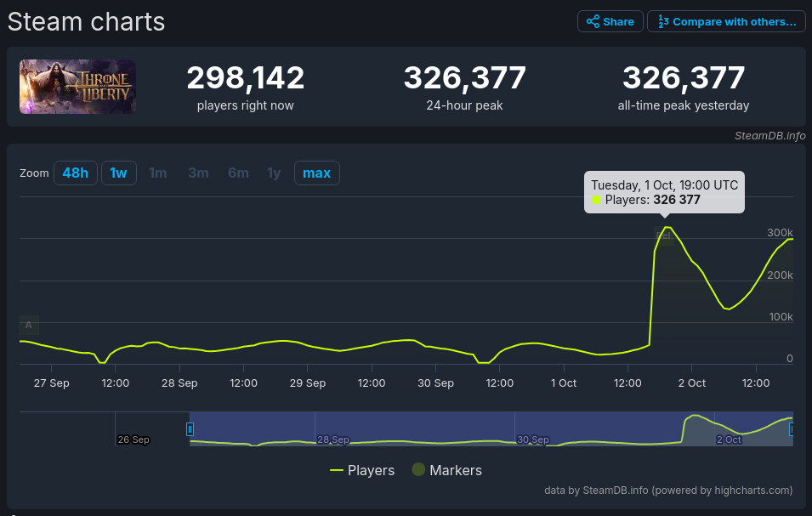Image resolution: width=812 pixels, height=516 pixels.
Task: Click the 24-hour peak stat value
Action: pos(464,79)
